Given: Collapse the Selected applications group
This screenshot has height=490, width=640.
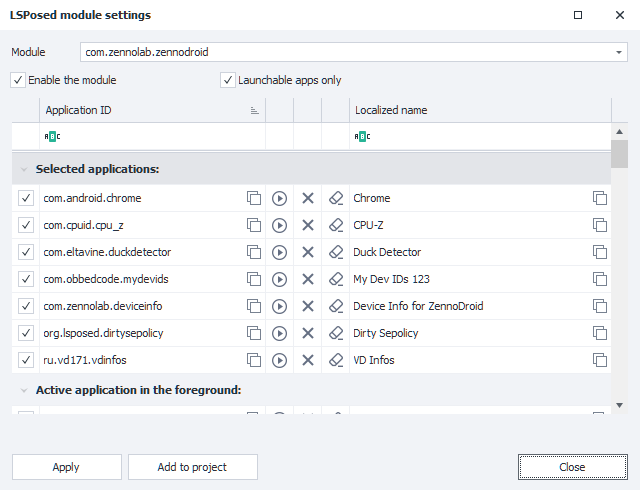Looking at the screenshot, I should coord(24,169).
